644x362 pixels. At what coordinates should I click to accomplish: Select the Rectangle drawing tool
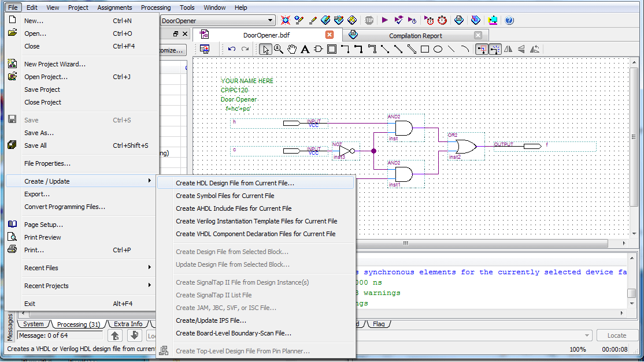[425, 49]
